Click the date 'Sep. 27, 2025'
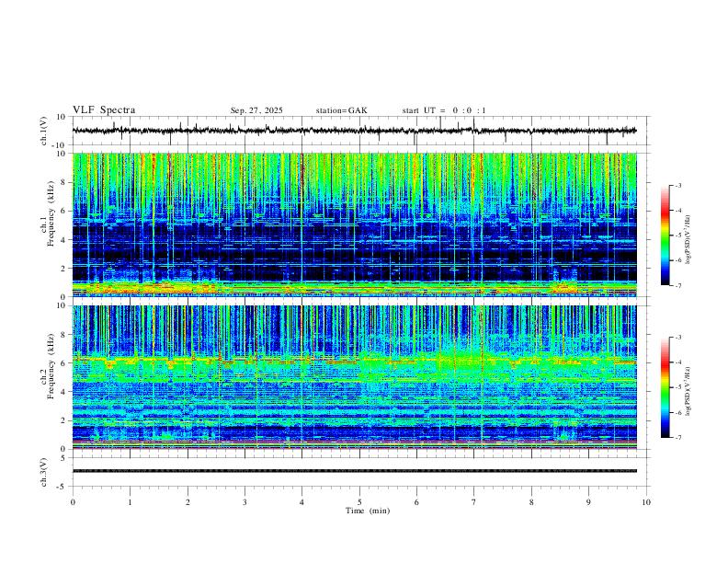Image resolution: width=728 pixels, height=563 pixels. tap(256, 110)
